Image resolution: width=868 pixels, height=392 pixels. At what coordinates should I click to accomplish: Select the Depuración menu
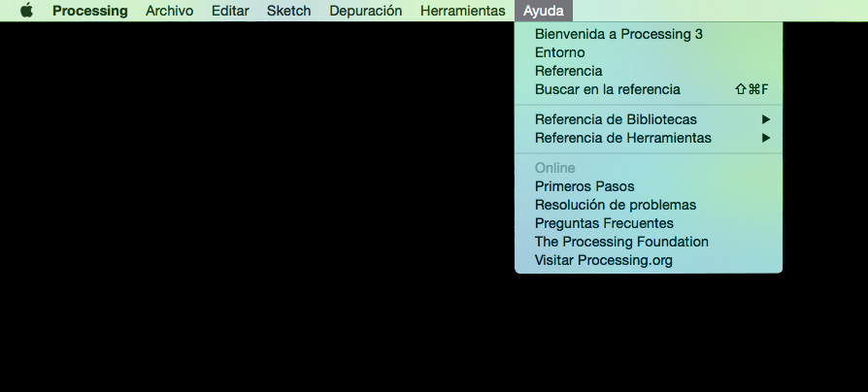(x=365, y=11)
